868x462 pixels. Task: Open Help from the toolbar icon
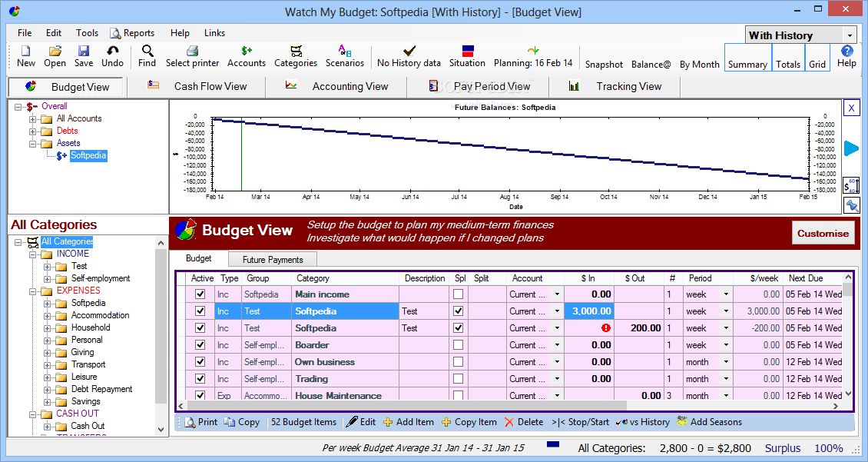click(846, 57)
